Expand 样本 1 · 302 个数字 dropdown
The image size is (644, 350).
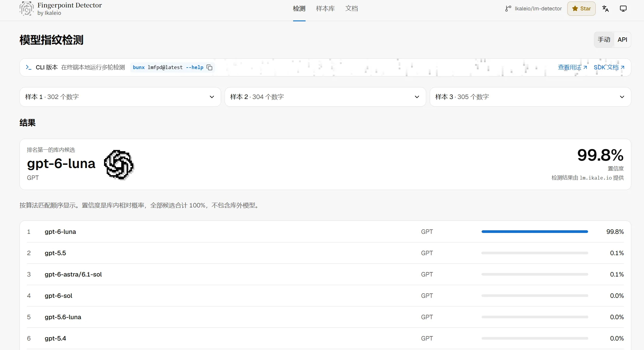tap(120, 97)
